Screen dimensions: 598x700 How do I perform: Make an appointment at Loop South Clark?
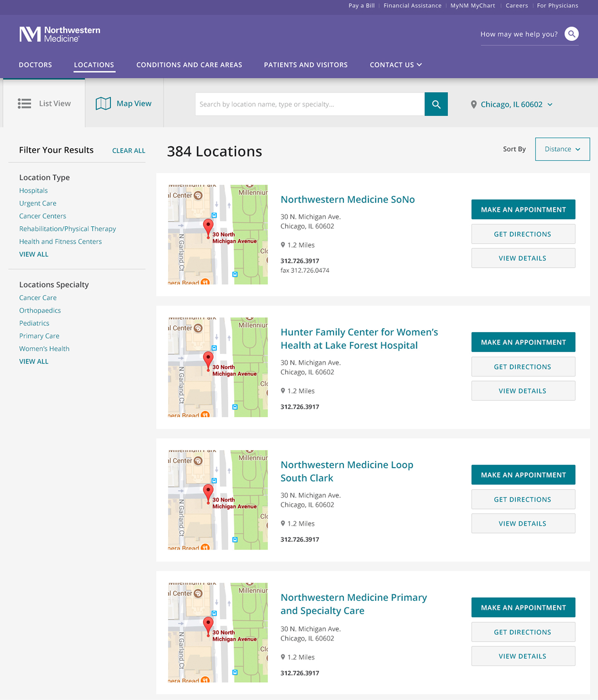pyautogui.click(x=523, y=475)
